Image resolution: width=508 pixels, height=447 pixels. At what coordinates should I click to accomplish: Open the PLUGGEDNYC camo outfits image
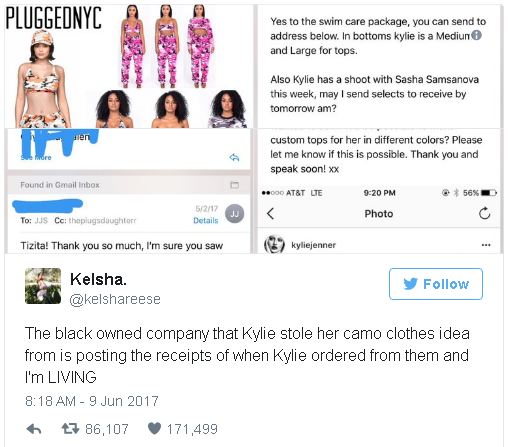point(129,66)
